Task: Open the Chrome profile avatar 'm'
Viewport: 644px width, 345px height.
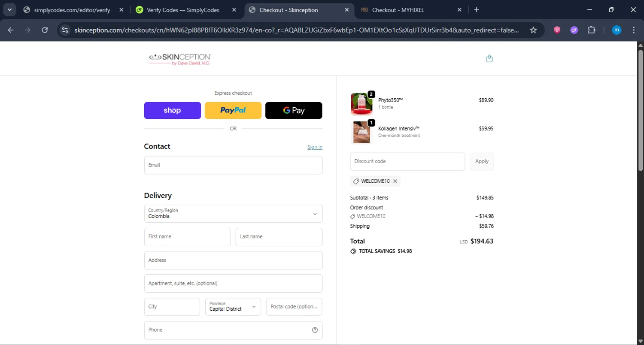Action: (617, 30)
